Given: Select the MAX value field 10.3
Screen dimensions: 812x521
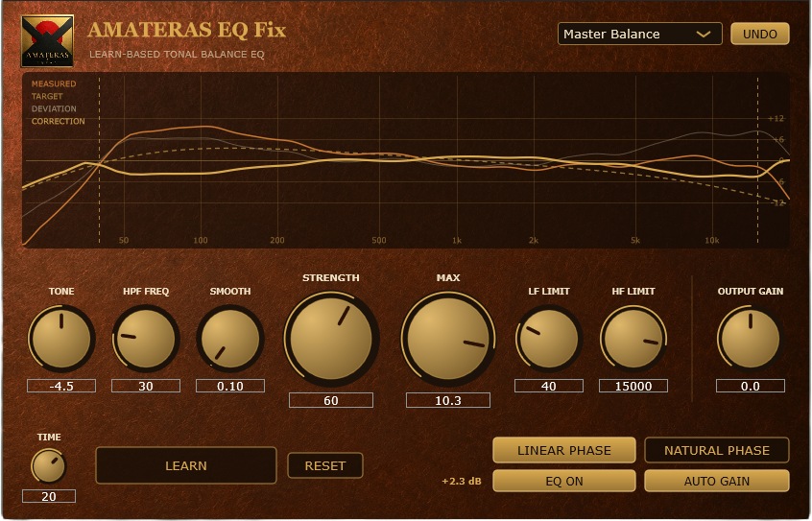Looking at the screenshot, I should pyautogui.click(x=448, y=400).
